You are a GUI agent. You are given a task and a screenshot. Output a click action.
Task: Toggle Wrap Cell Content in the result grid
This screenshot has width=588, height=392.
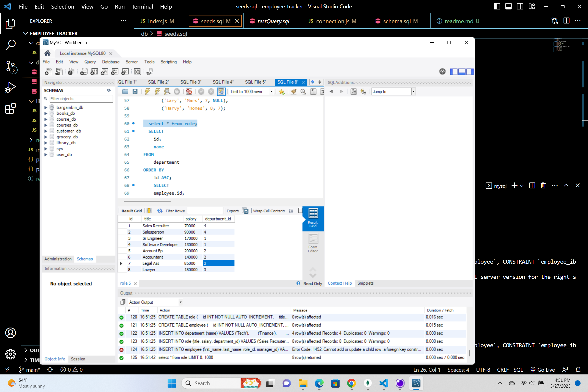(291, 211)
